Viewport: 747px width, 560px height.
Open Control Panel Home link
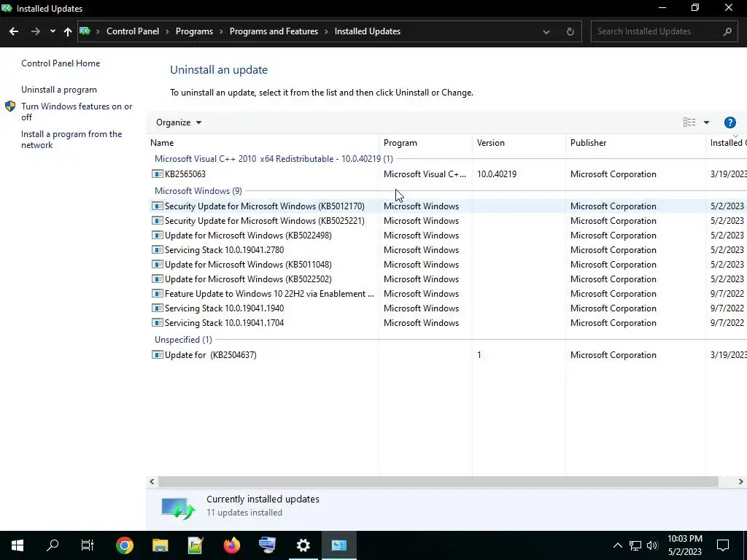tap(61, 63)
